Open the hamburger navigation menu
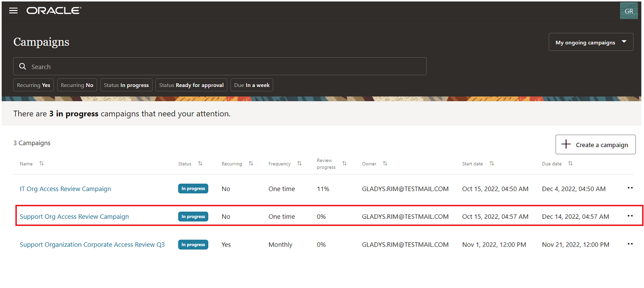 pos(13,11)
